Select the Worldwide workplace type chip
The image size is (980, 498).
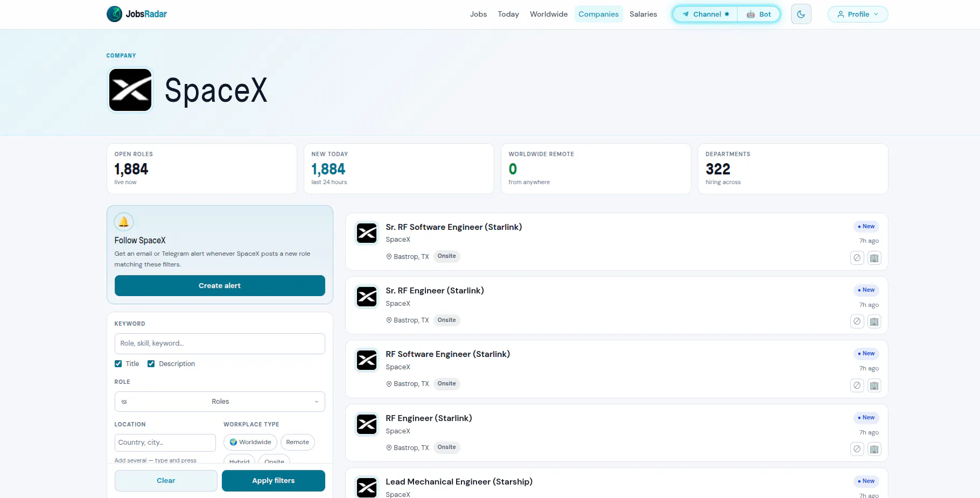(250, 442)
